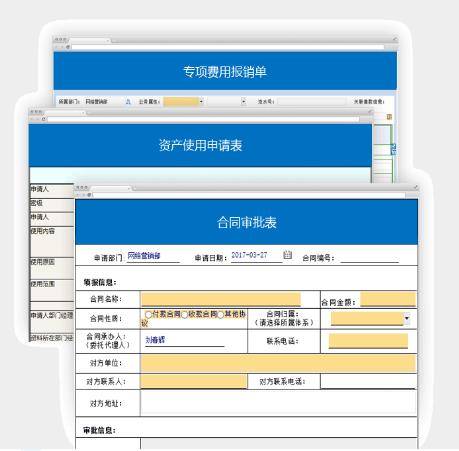Close the tab of the 合同审批表 browser window
Screen dimensions: 459x451
pos(129,189)
